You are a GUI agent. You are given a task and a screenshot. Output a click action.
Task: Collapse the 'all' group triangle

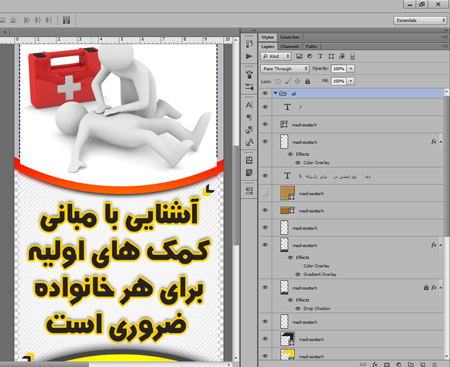coord(275,93)
